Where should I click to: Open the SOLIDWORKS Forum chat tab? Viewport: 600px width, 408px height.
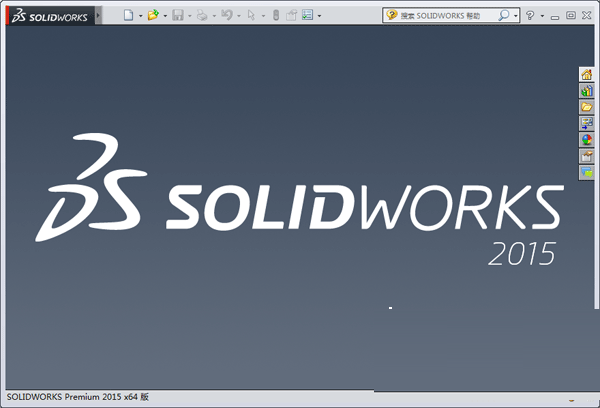click(x=587, y=172)
